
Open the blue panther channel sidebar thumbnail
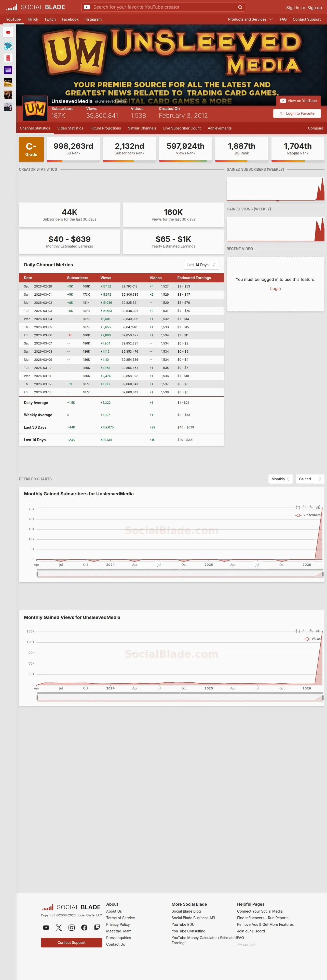click(x=8, y=46)
